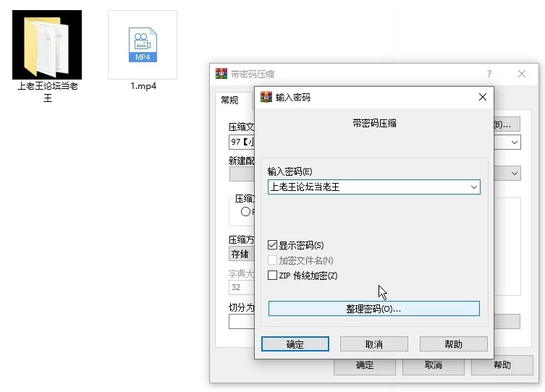Open 帮助 in the 输入密码 dialog
Viewport: 545px width, 392px height.
454,344
